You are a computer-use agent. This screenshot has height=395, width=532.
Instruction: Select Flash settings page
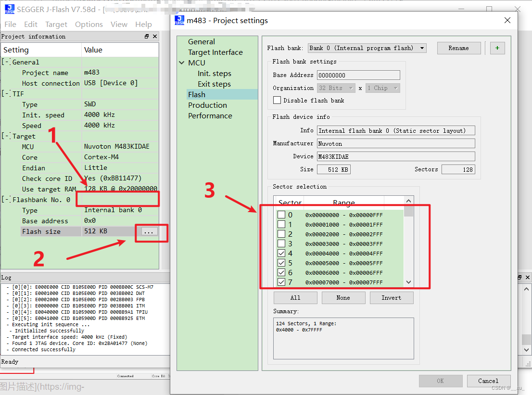pos(222,94)
